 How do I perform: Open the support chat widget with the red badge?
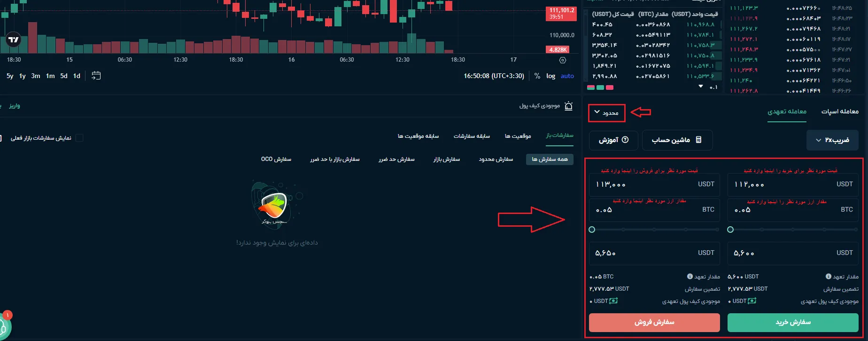point(4,325)
